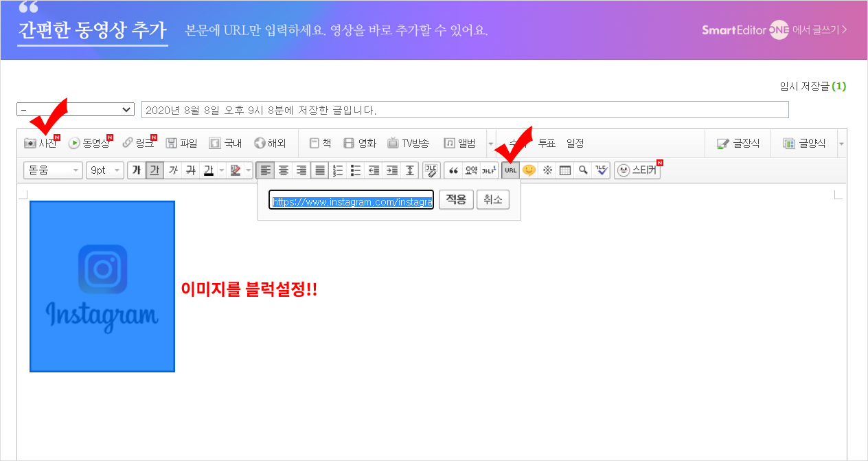Image resolution: width=868 pixels, height=461 pixels.
Task: Insert a 영화 movie reference
Action: coord(360,144)
